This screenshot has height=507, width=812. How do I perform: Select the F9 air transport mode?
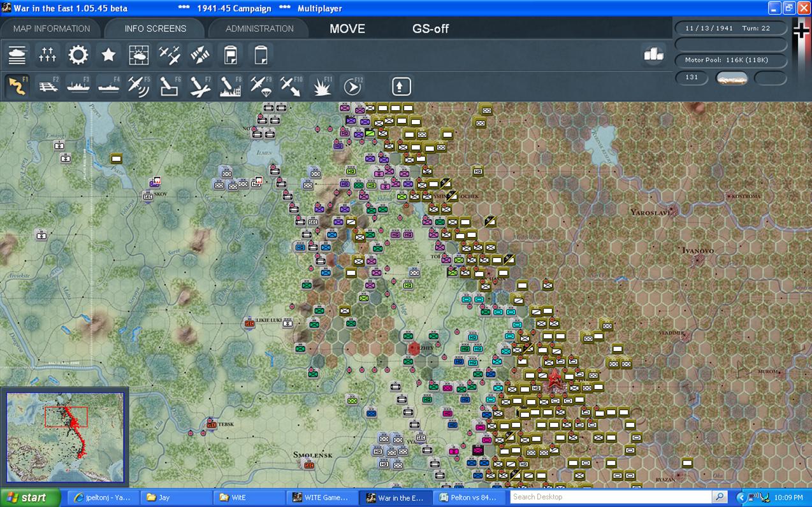[x=261, y=86]
